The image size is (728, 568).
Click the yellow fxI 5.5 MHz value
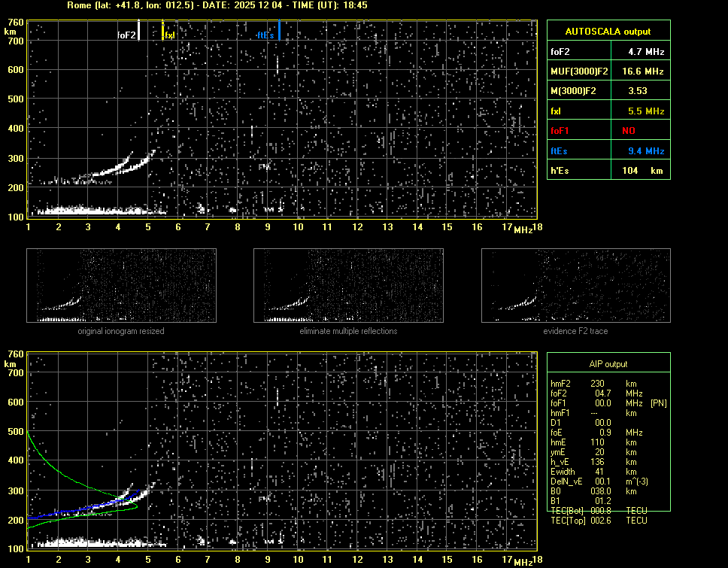pyautogui.click(x=645, y=111)
